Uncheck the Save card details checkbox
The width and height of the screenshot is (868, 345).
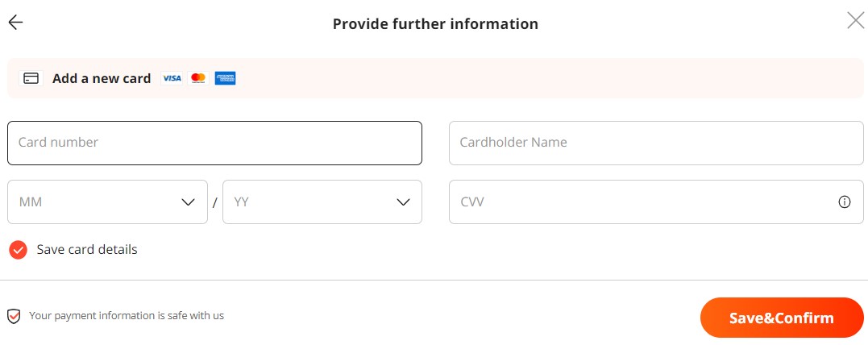pos(18,250)
